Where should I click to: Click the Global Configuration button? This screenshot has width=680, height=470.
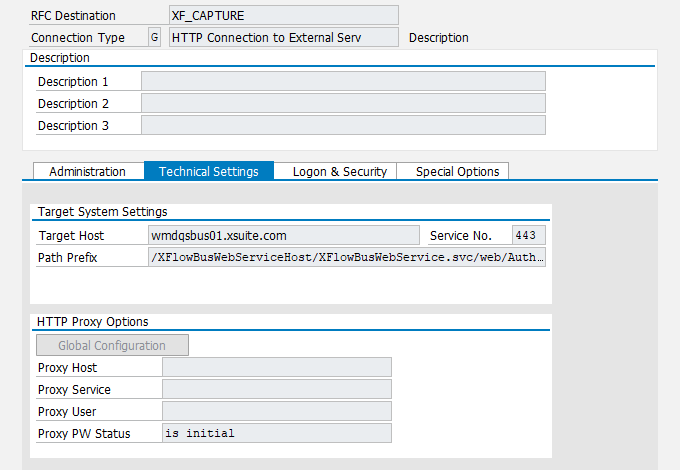(x=112, y=345)
